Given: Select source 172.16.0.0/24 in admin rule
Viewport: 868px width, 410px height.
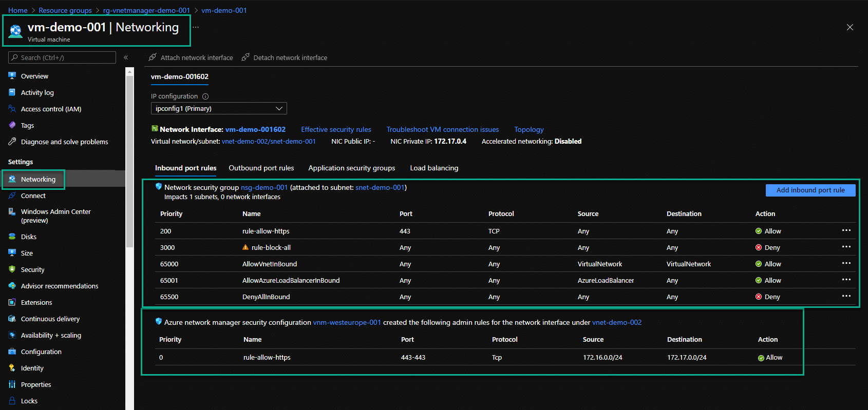Looking at the screenshot, I should point(602,357).
